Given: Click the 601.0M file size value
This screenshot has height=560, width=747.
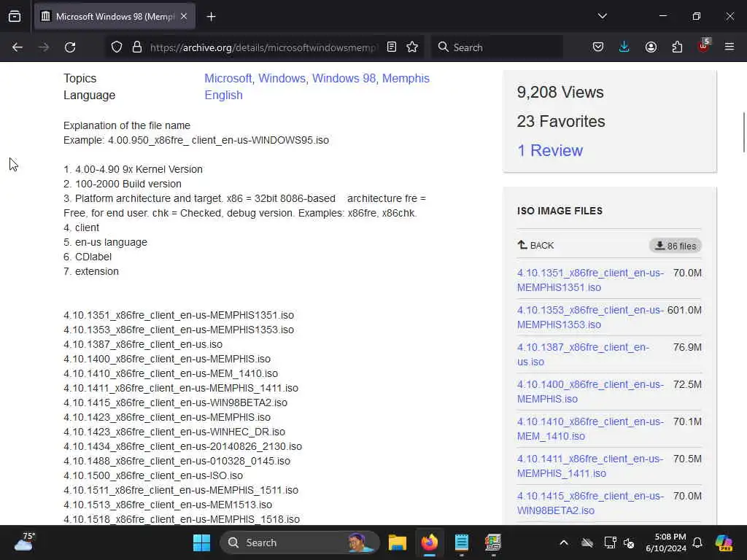Looking at the screenshot, I should coord(684,311).
